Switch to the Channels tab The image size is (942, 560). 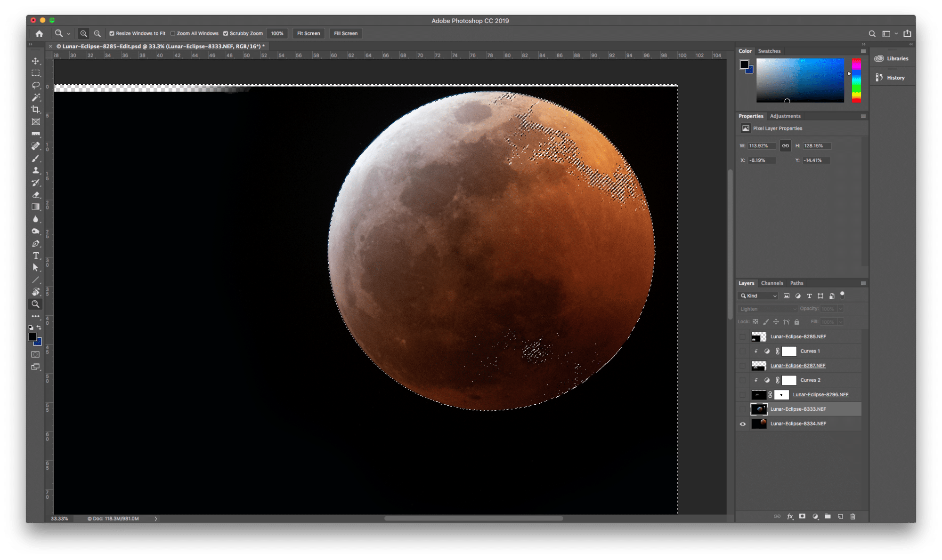772,283
